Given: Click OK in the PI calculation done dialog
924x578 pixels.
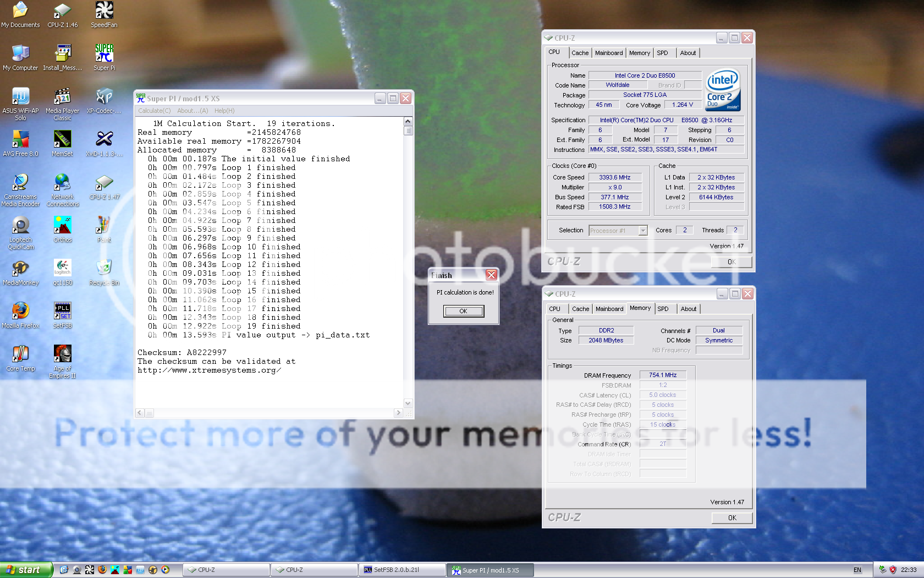Looking at the screenshot, I should click(x=464, y=311).
